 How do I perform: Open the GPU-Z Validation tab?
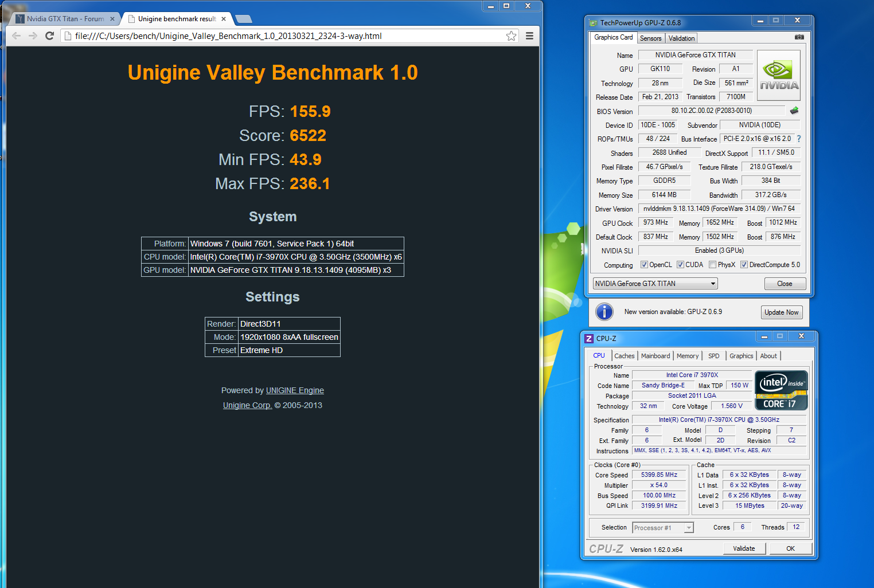pyautogui.click(x=681, y=38)
